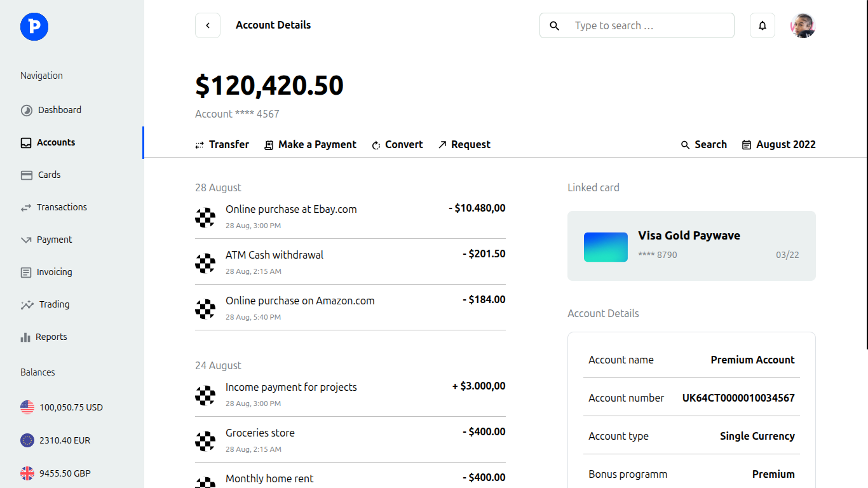Click the notification bell icon
Image resolution: width=868 pixels, height=488 pixels.
tap(762, 25)
